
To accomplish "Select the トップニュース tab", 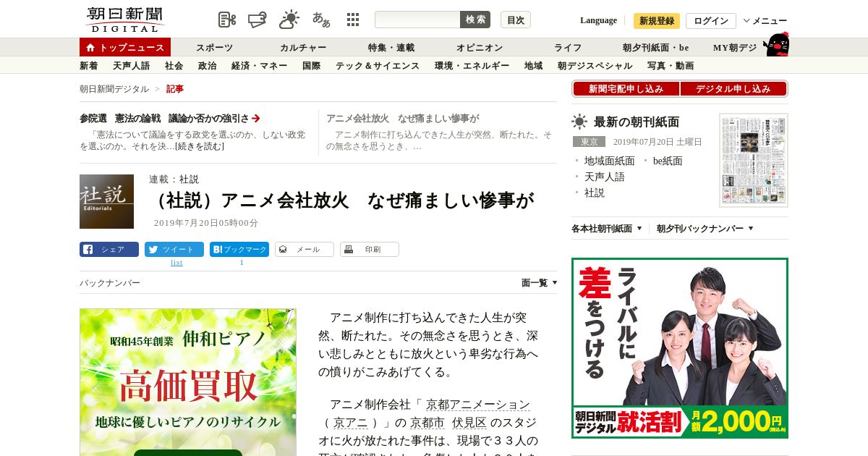I will [x=125, y=47].
